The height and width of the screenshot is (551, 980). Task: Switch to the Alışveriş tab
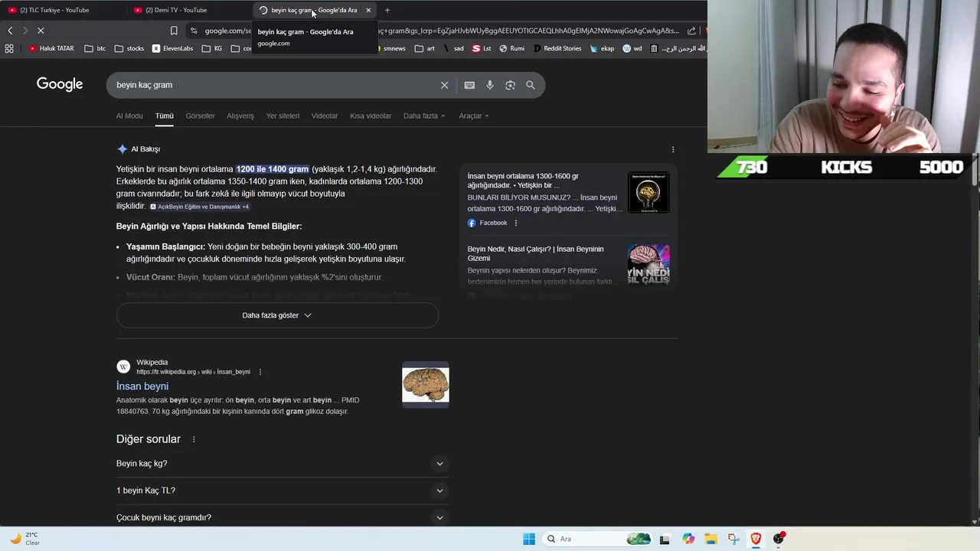(x=240, y=116)
